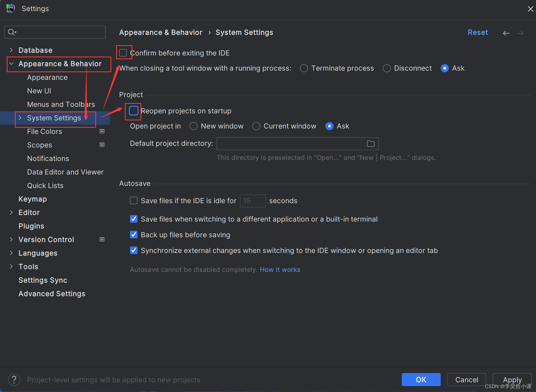
Task: Click the folder browse icon for default directory
Action: (371, 144)
